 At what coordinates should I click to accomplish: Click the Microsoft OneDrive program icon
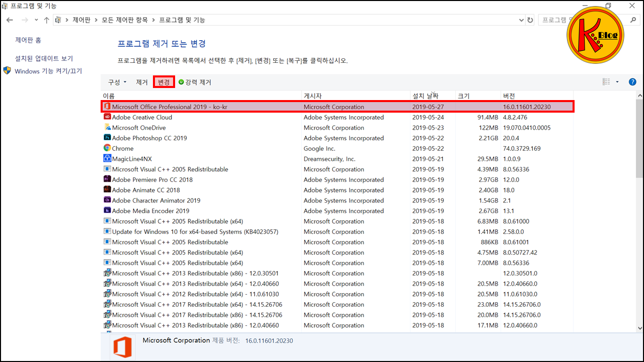coord(107,128)
